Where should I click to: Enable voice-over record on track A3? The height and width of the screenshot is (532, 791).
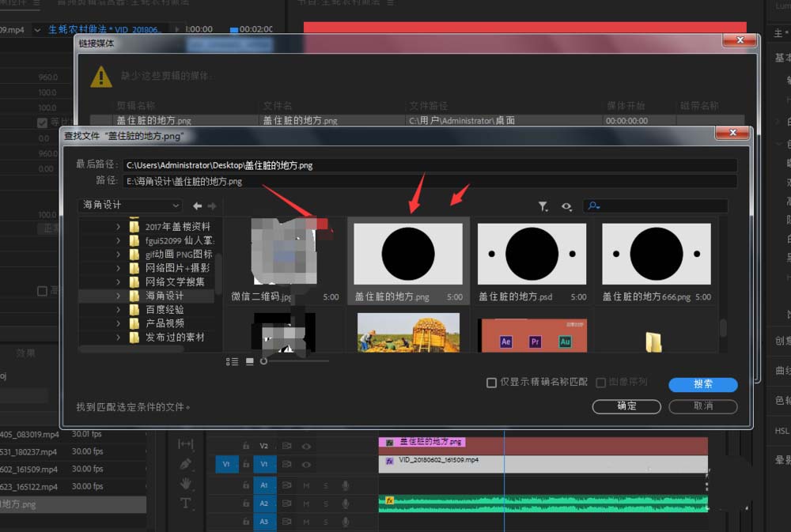click(x=346, y=522)
